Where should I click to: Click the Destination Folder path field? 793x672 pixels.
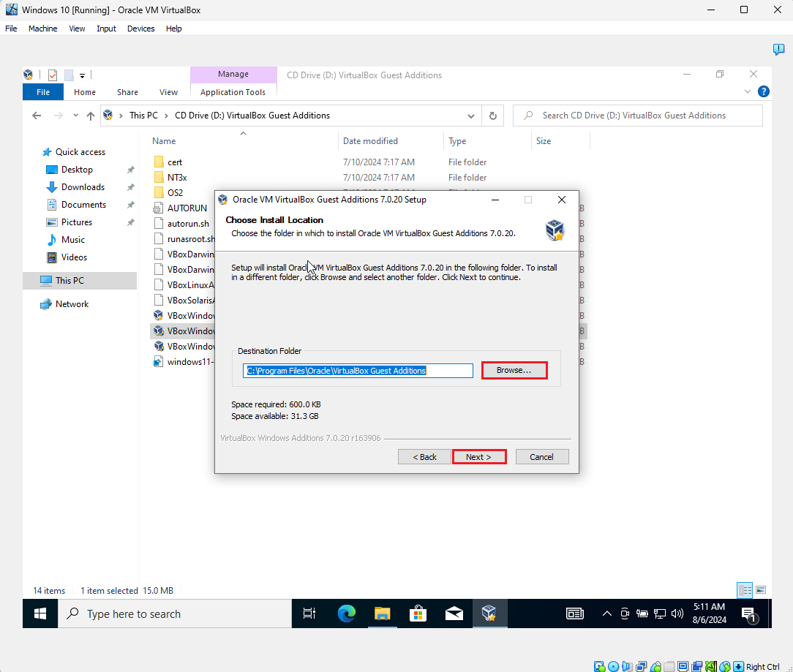coord(358,371)
